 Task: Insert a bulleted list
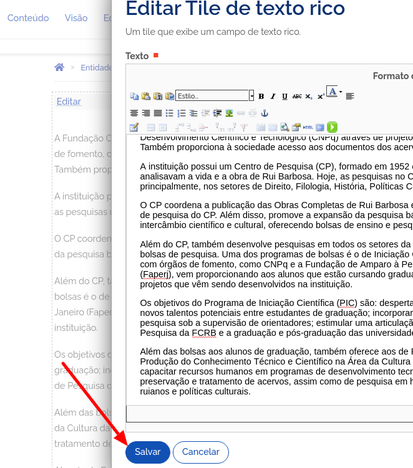(170, 113)
